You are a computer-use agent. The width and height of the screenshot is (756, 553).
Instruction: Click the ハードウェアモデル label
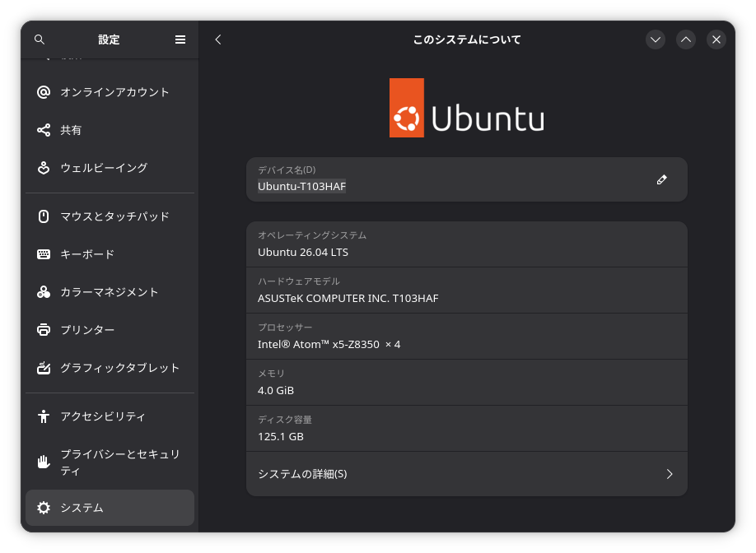point(298,281)
